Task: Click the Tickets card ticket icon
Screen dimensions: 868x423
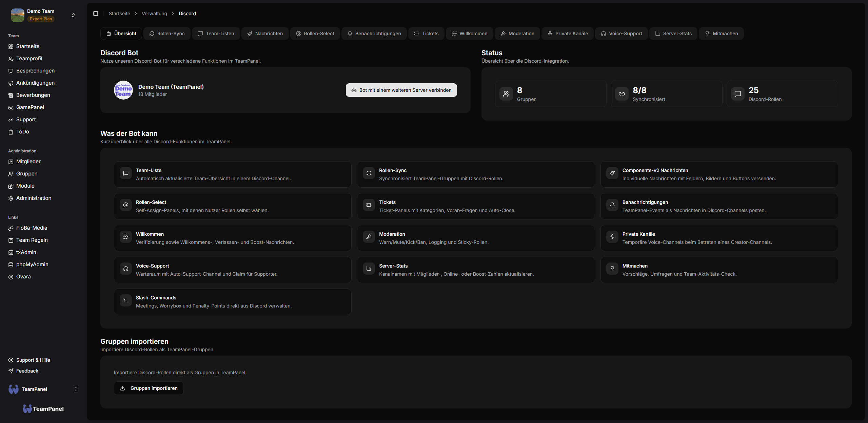Action: [369, 205]
